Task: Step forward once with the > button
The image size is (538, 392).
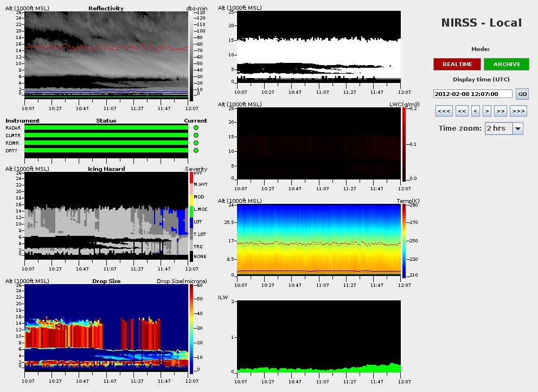Action: click(x=487, y=111)
